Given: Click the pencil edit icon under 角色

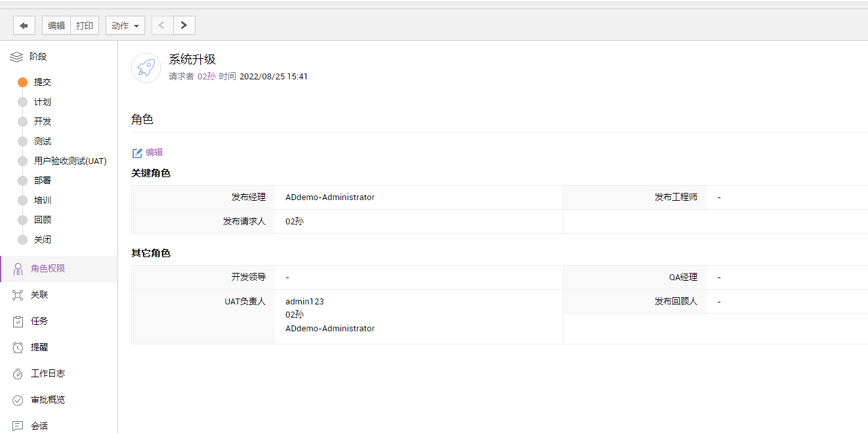Looking at the screenshot, I should point(138,153).
